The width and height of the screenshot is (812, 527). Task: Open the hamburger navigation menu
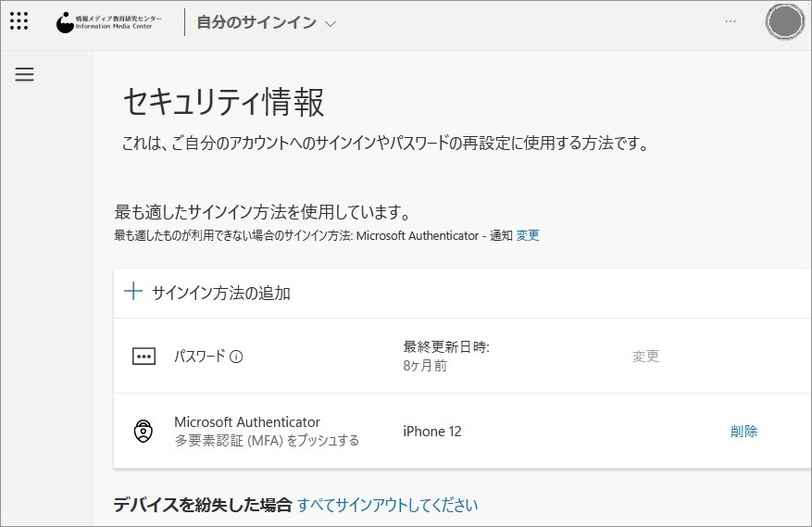(25, 75)
